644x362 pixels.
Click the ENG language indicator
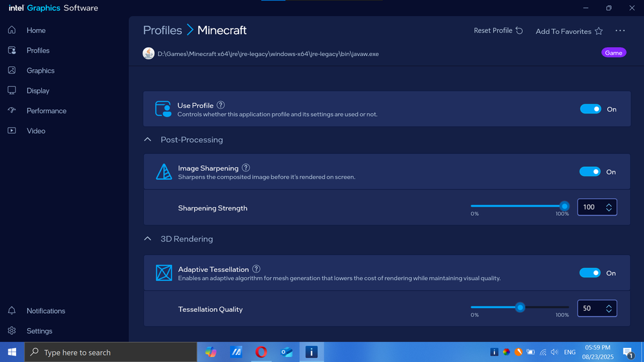click(570, 352)
